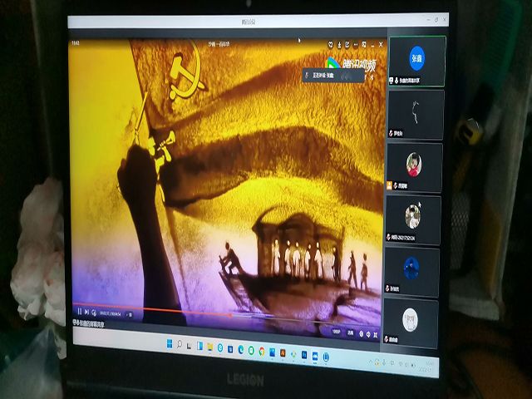Screen dimensions: 532x399
Task: Click the download icon in video player
Action: click(x=339, y=44)
